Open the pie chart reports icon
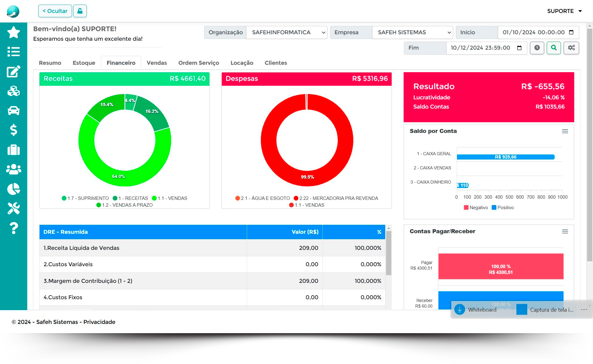Image resolution: width=593 pixels, height=364 pixels. [14, 189]
